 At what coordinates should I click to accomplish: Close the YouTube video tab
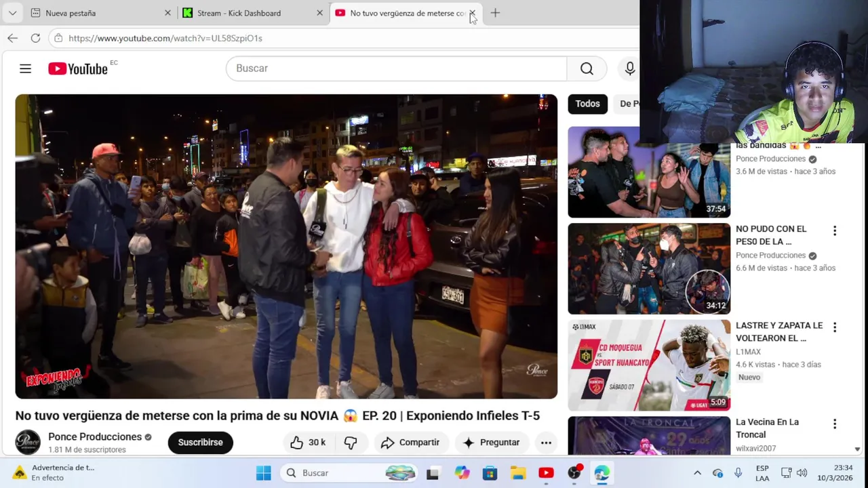tap(472, 13)
